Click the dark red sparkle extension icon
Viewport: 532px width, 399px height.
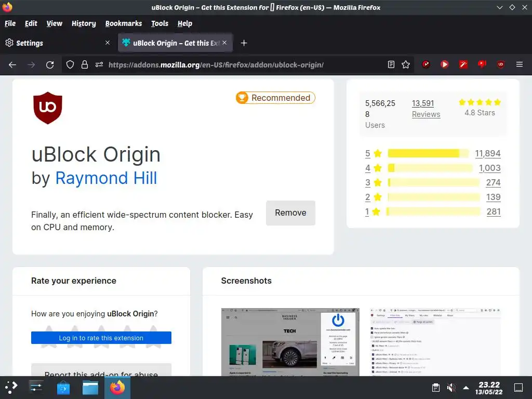point(426,64)
